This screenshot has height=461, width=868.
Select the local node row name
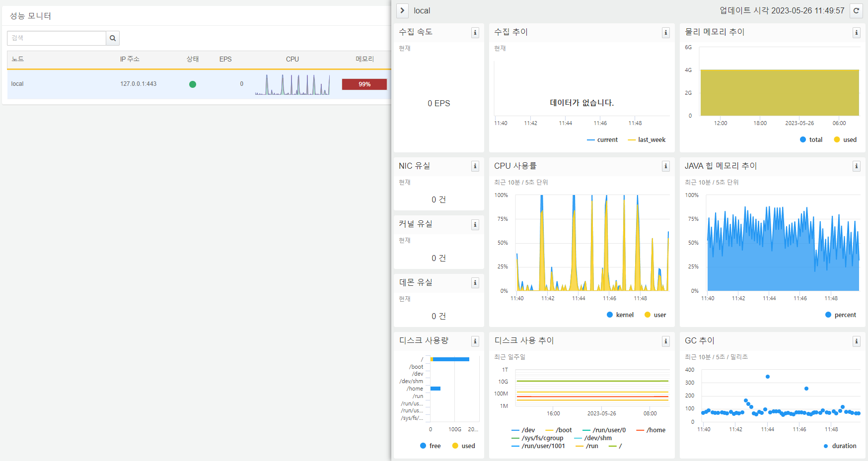(17, 84)
